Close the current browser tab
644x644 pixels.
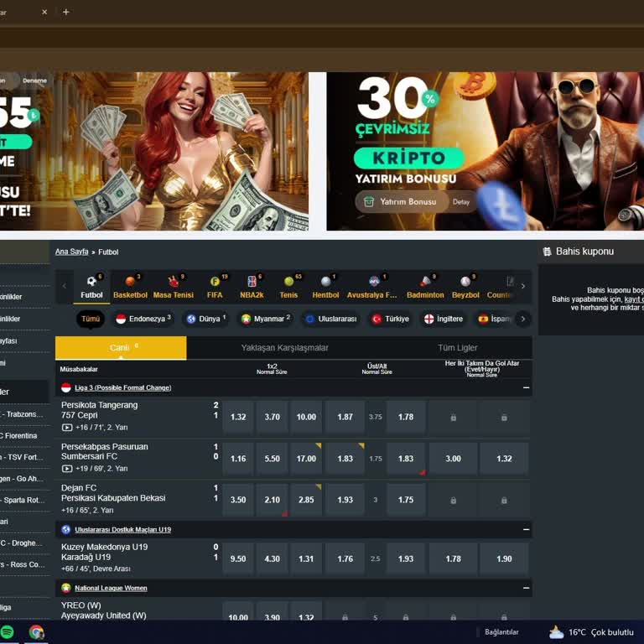pyautogui.click(x=44, y=12)
